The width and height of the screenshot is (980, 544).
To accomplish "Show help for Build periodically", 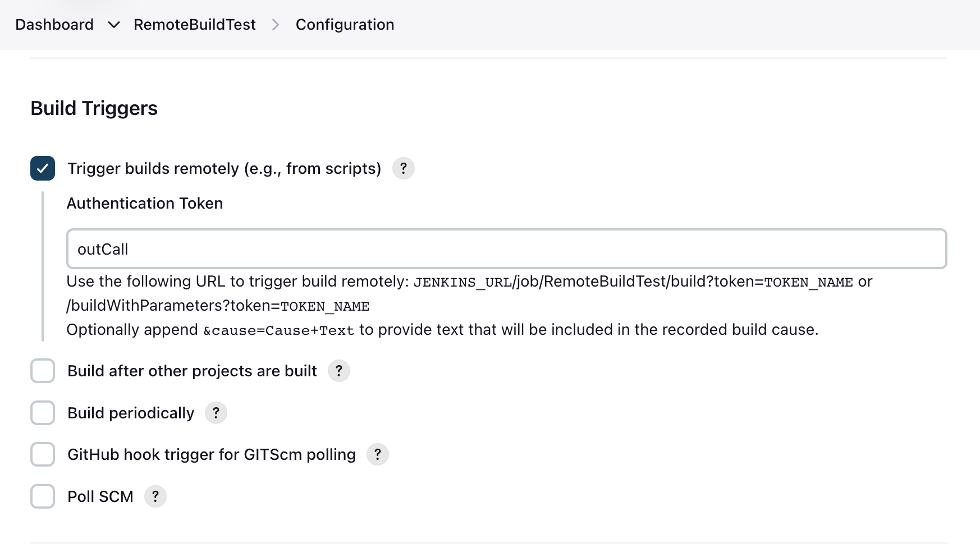I will click(x=216, y=413).
